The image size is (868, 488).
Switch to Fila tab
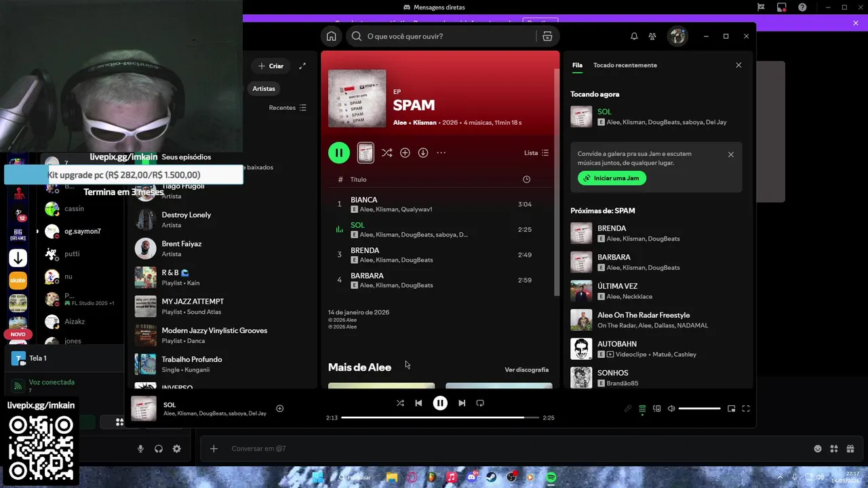[x=577, y=65]
